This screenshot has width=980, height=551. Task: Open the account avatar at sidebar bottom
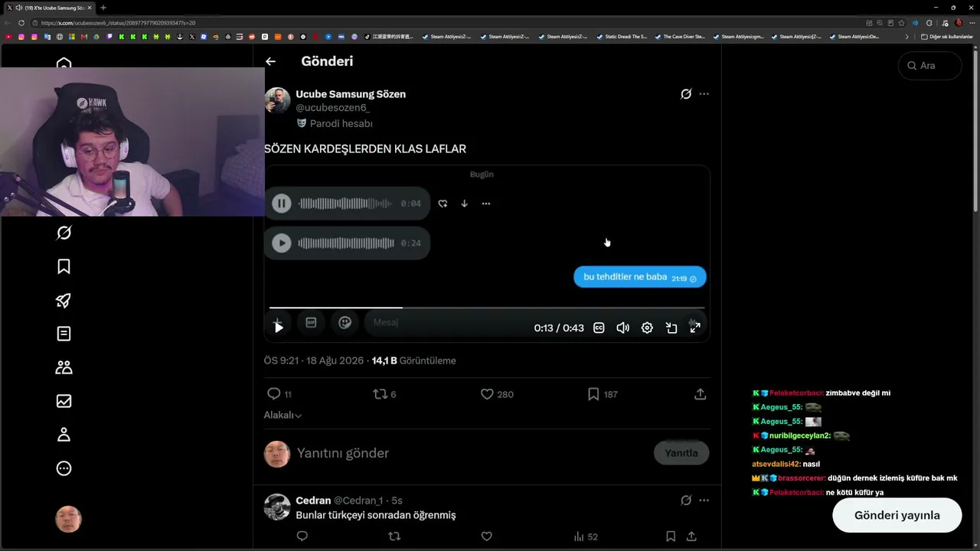(x=68, y=520)
